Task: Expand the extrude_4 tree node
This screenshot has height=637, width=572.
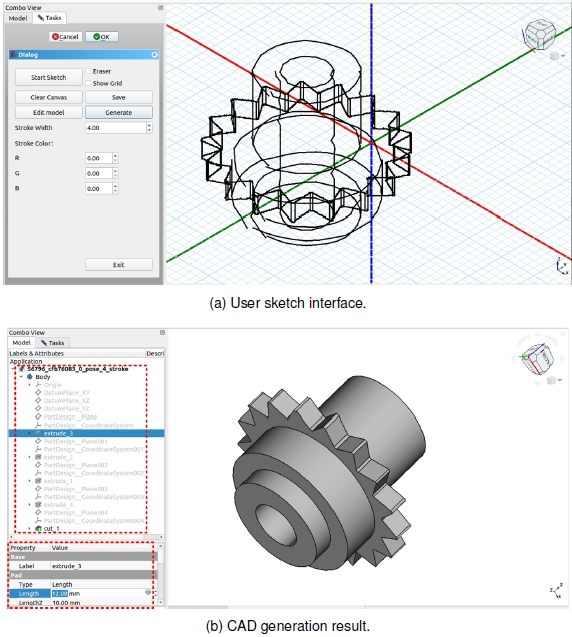Action: (x=29, y=505)
